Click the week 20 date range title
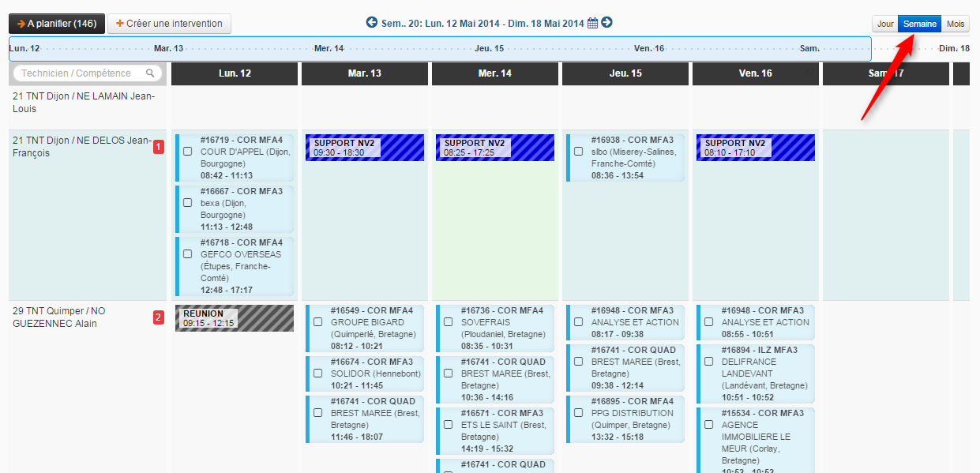The image size is (980, 473). 482,24
